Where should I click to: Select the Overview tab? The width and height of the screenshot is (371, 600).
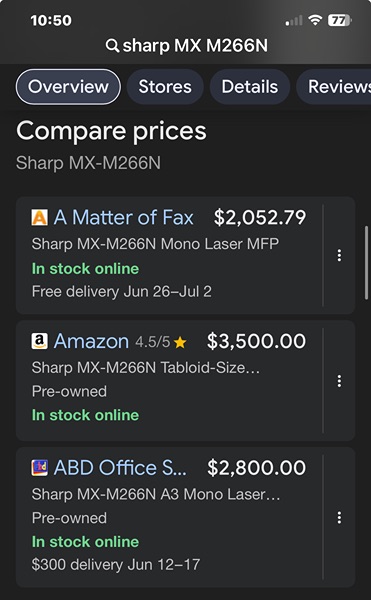68,87
